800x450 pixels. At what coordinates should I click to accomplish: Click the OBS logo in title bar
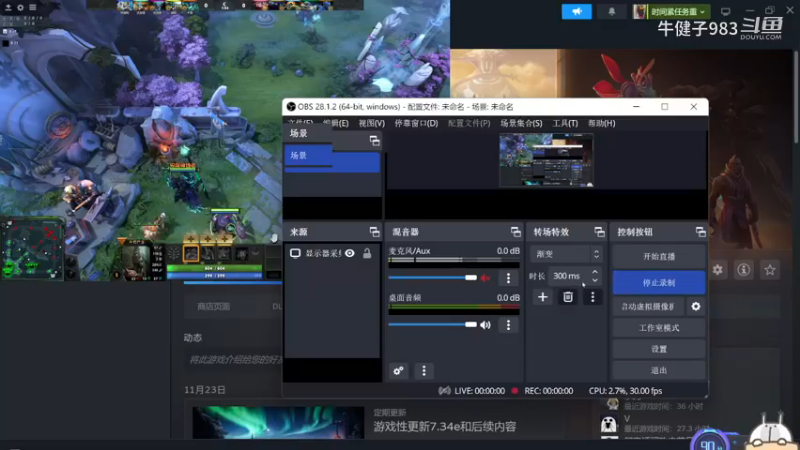(291, 107)
